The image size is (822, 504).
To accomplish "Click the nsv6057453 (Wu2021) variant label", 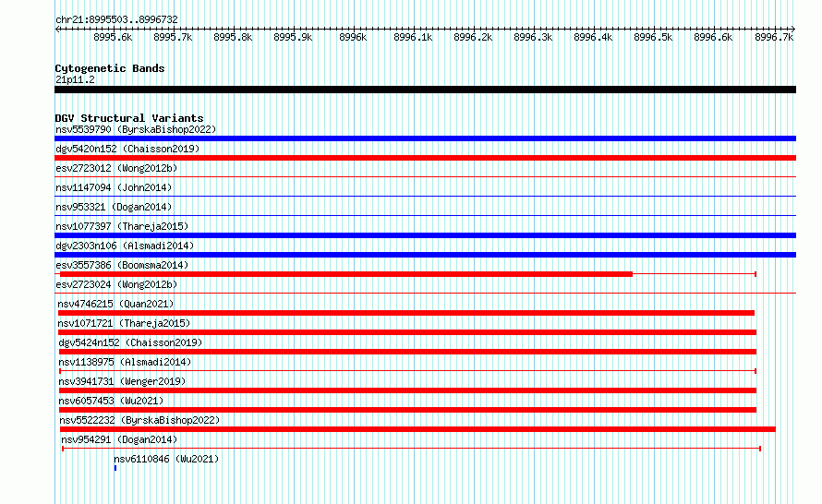I will tap(111, 401).
